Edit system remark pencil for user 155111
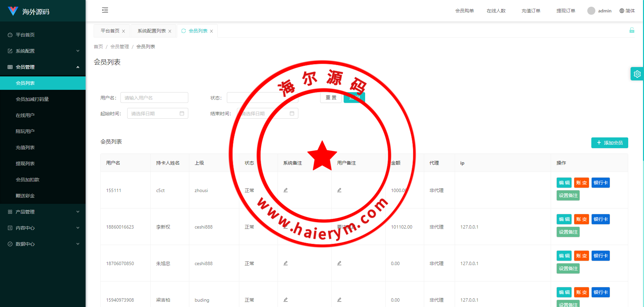The height and width of the screenshot is (307, 644). (286, 190)
